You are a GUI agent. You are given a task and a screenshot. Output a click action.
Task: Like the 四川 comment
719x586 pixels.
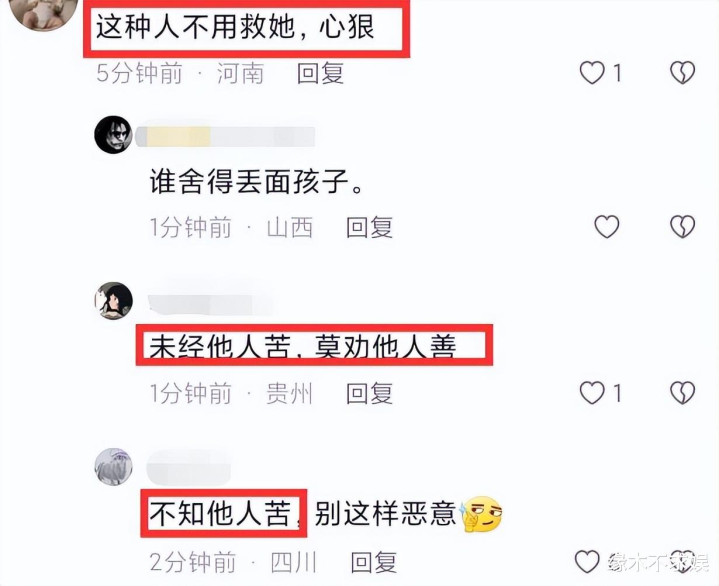587,562
